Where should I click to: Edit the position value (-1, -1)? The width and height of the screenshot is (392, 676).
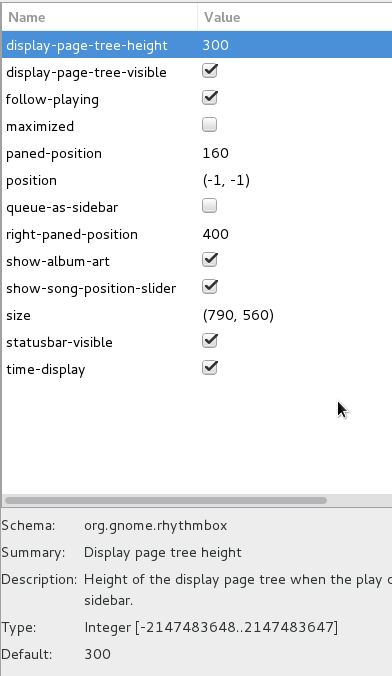pyautogui.click(x=226, y=180)
